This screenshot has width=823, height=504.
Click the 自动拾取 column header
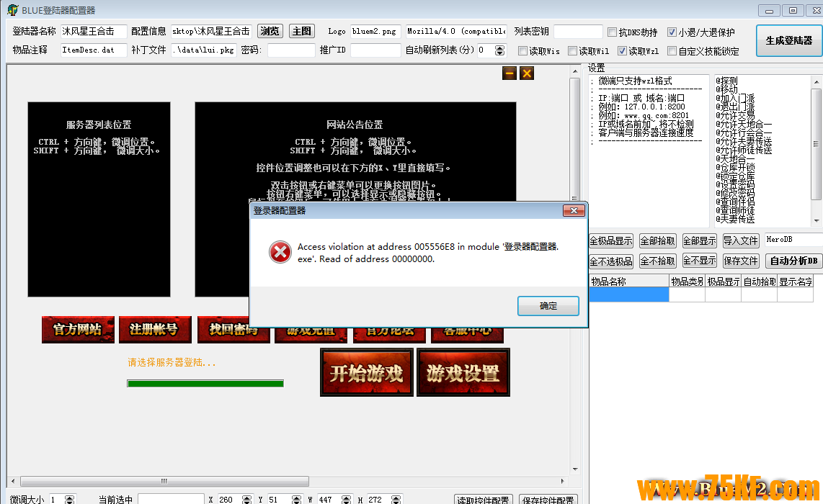(x=759, y=282)
